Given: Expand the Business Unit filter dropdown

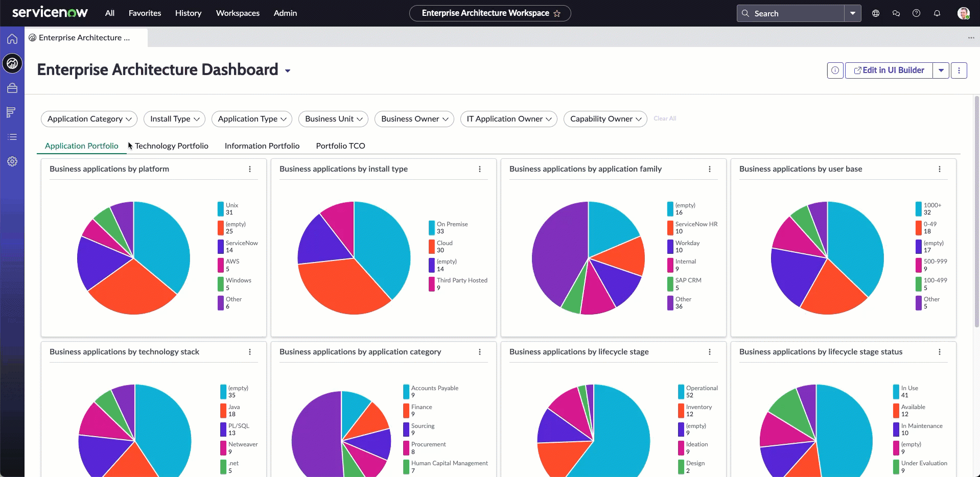Looking at the screenshot, I should click(x=333, y=119).
